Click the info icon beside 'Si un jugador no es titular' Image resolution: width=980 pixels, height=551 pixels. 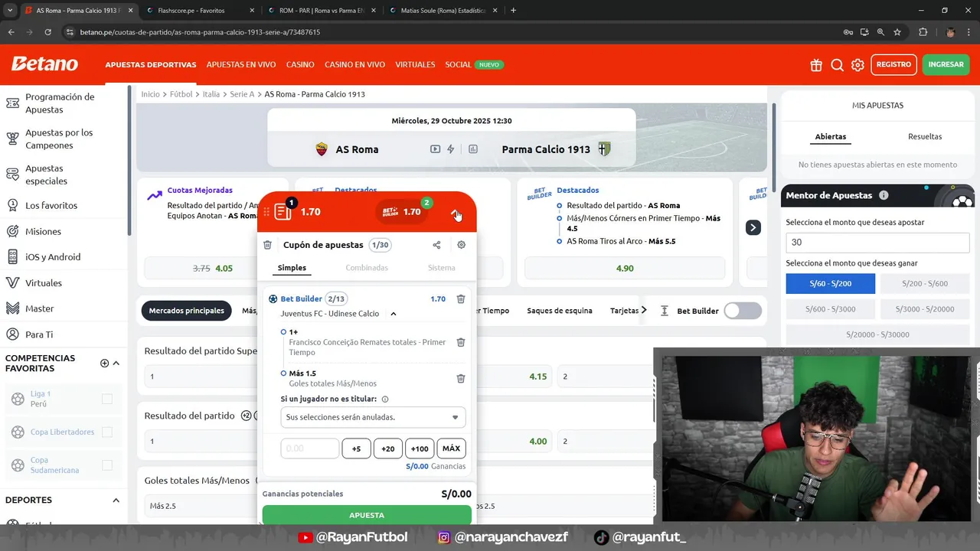pyautogui.click(x=385, y=399)
